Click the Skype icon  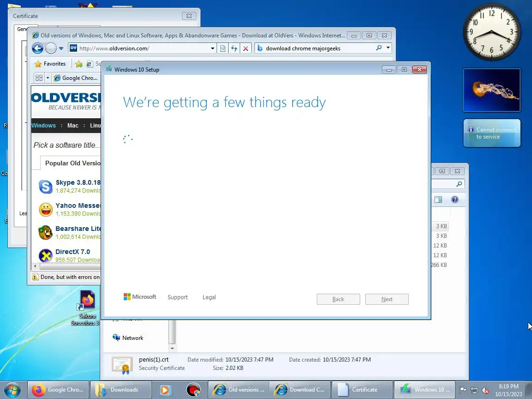pyautogui.click(x=45, y=187)
